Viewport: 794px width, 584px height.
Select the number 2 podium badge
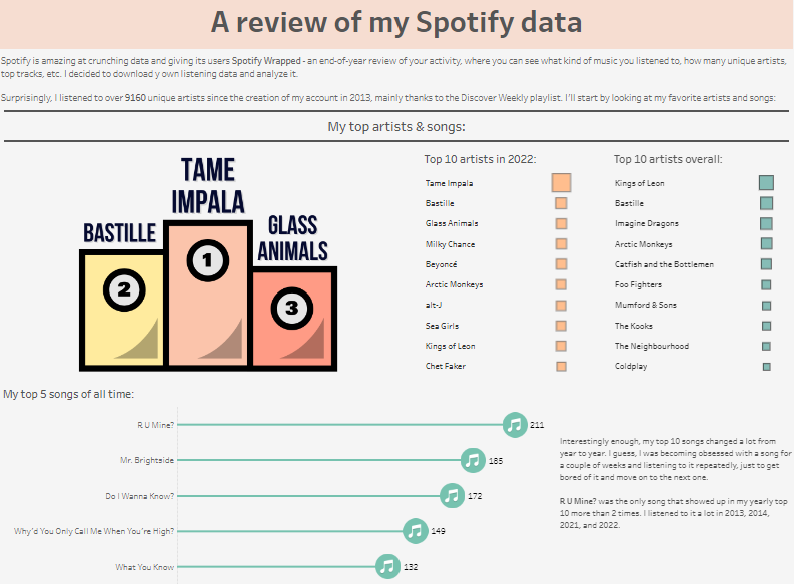pyautogui.click(x=123, y=291)
